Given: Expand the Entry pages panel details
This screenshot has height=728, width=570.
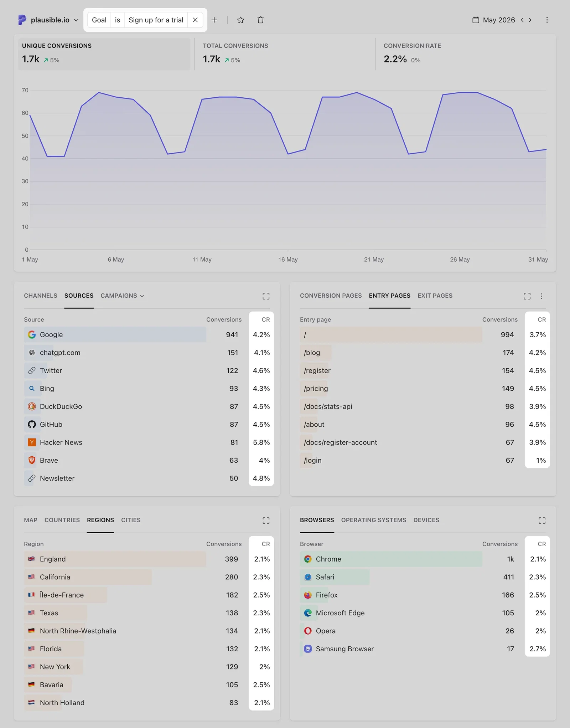Looking at the screenshot, I should (527, 296).
